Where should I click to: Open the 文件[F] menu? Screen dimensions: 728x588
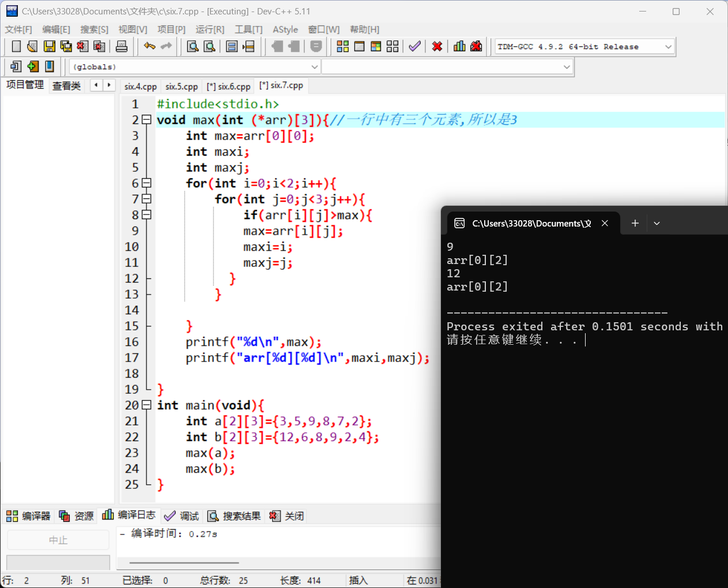(x=18, y=29)
